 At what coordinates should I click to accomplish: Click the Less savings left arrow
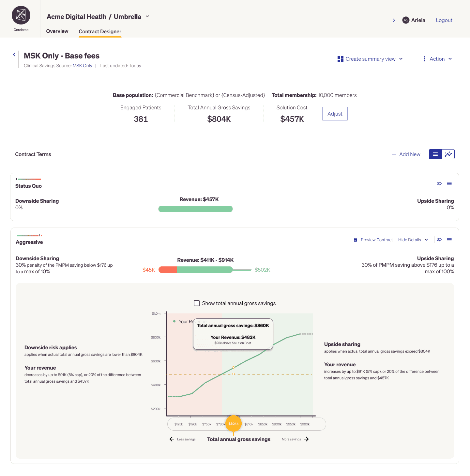click(172, 439)
